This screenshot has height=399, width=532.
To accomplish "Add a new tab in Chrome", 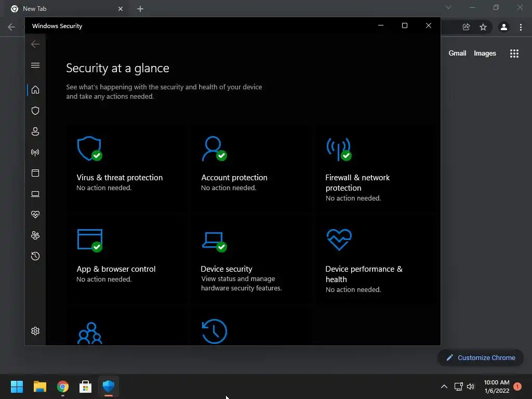I will coord(140,9).
